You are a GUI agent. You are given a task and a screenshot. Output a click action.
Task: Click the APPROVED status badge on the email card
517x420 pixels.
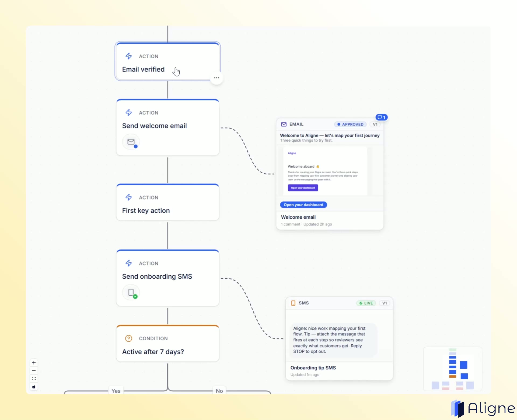click(350, 124)
